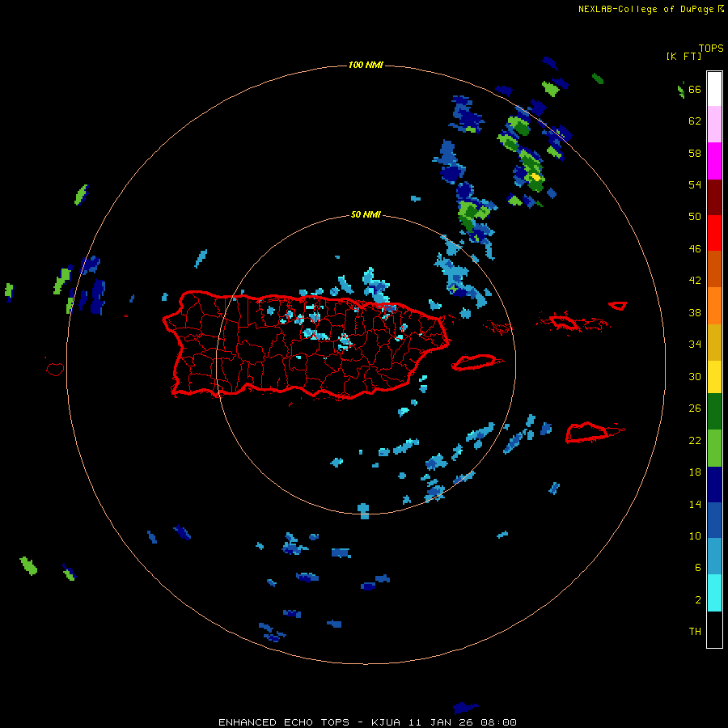The image size is (728, 728).
Task: Click the TH threshold label
Action: pyautogui.click(x=695, y=632)
